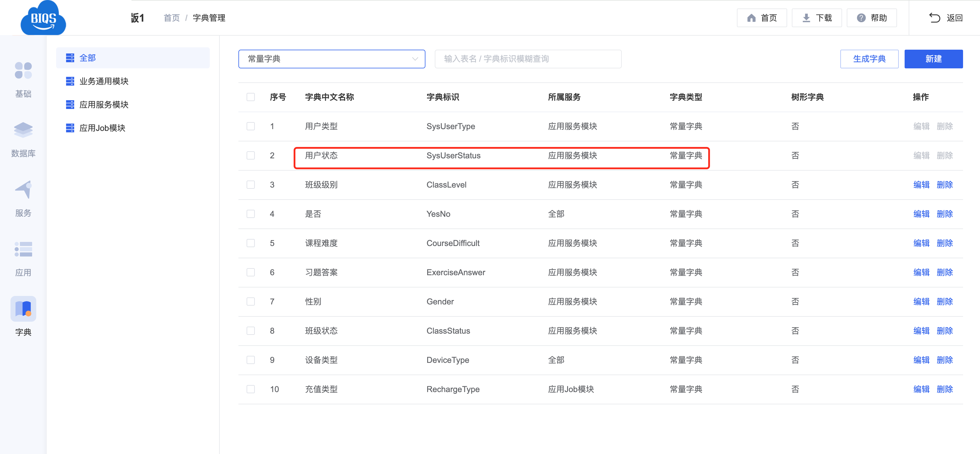Select 应用Job模块 in the module list
Screen dimensions: 980x454
133,128
